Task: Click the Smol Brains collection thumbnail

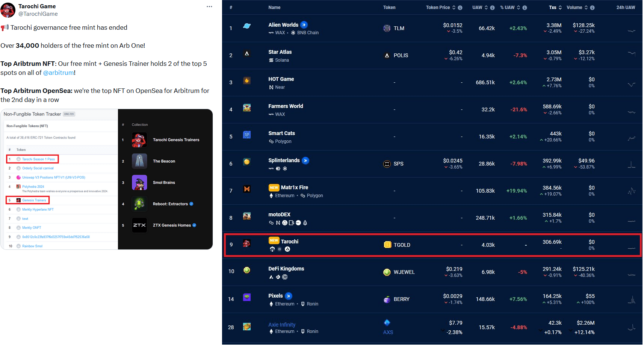Action: [139, 182]
